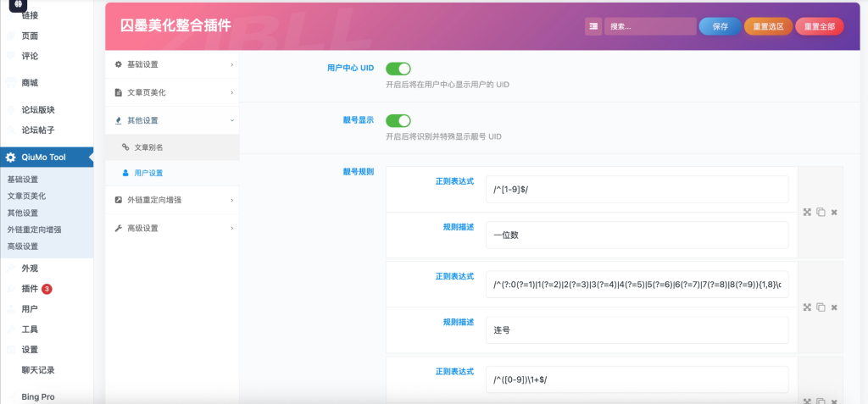Click the gear icon next to 基础设置
This screenshot has width=868, height=404.
(x=118, y=64)
